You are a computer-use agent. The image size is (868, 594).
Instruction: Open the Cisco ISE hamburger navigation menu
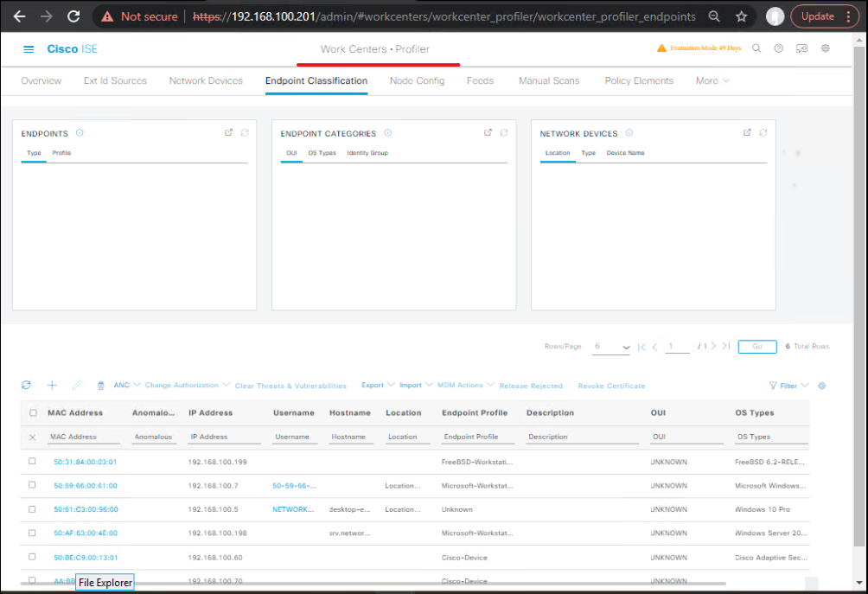(x=29, y=49)
